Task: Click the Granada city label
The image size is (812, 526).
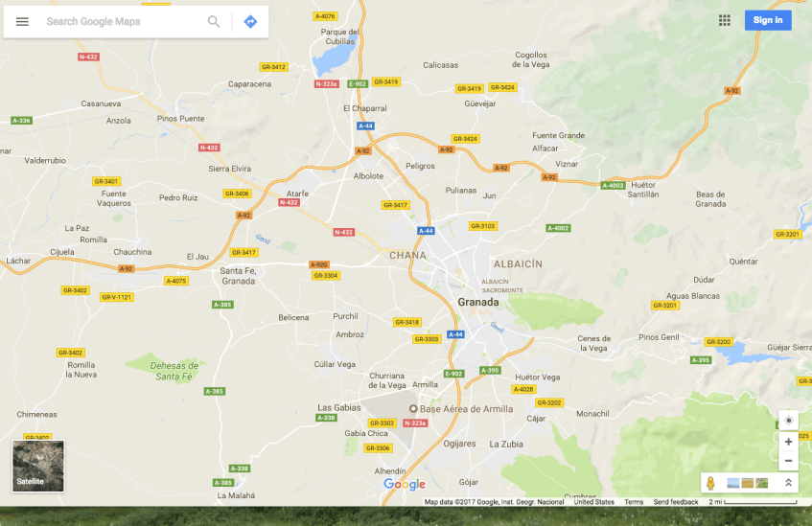Action: click(478, 302)
